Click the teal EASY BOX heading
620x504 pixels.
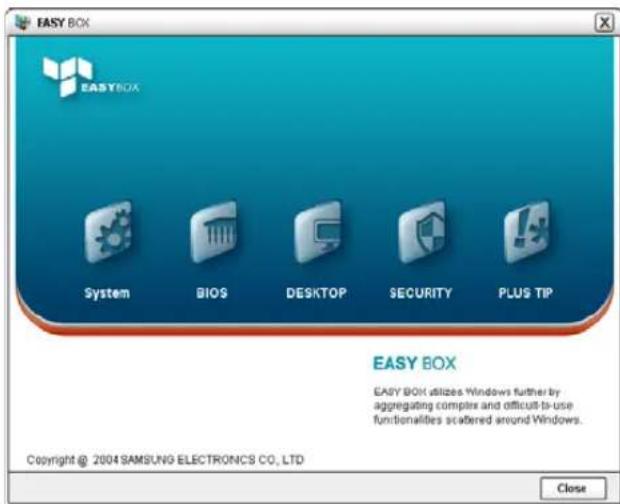pyautogui.click(x=414, y=363)
